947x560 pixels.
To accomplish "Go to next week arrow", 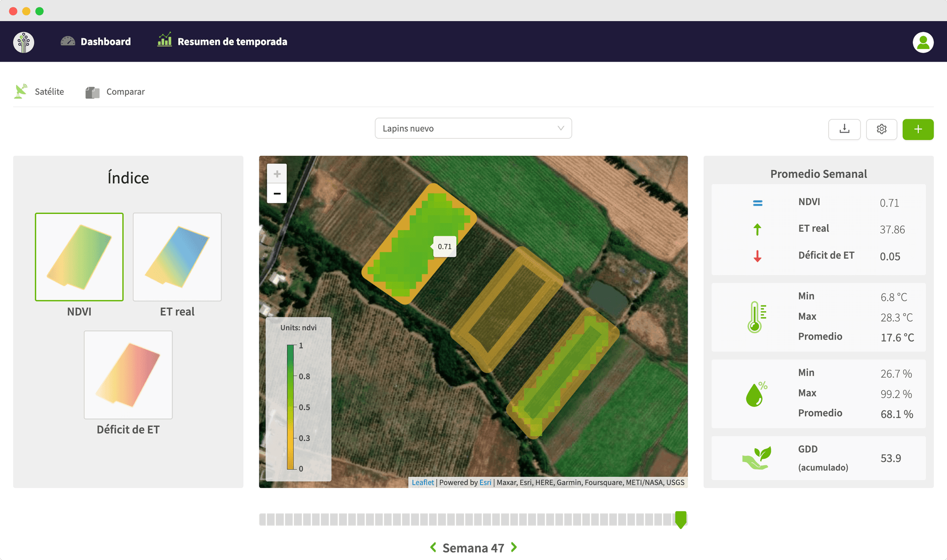I will pos(514,548).
